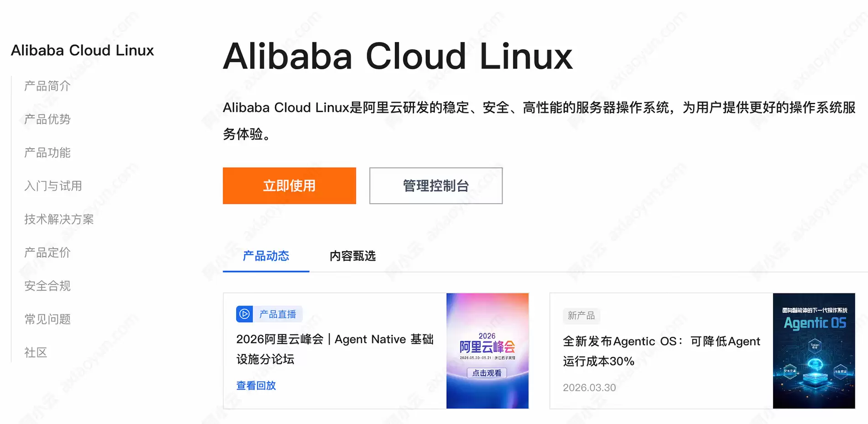The image size is (868, 424).
Task: Open the 产品定价 sidebar item
Action: point(48,253)
